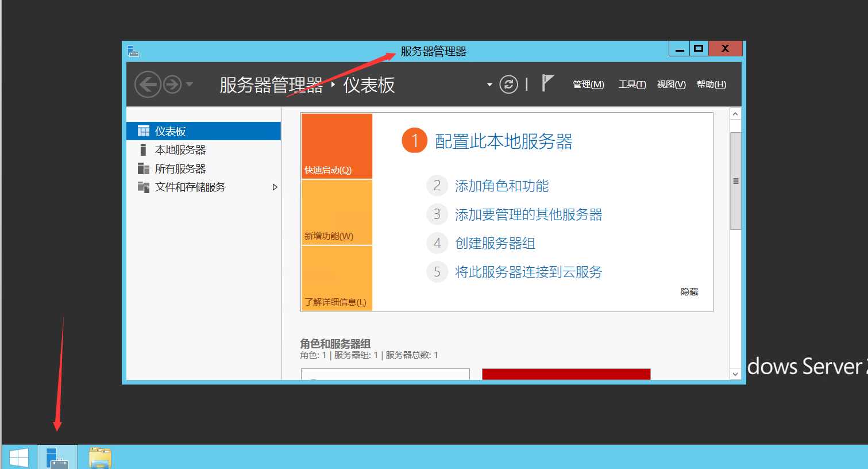This screenshot has height=469, width=868.
Task: Select the 仪表板 dashboard icon in sidebar
Action: (142, 130)
